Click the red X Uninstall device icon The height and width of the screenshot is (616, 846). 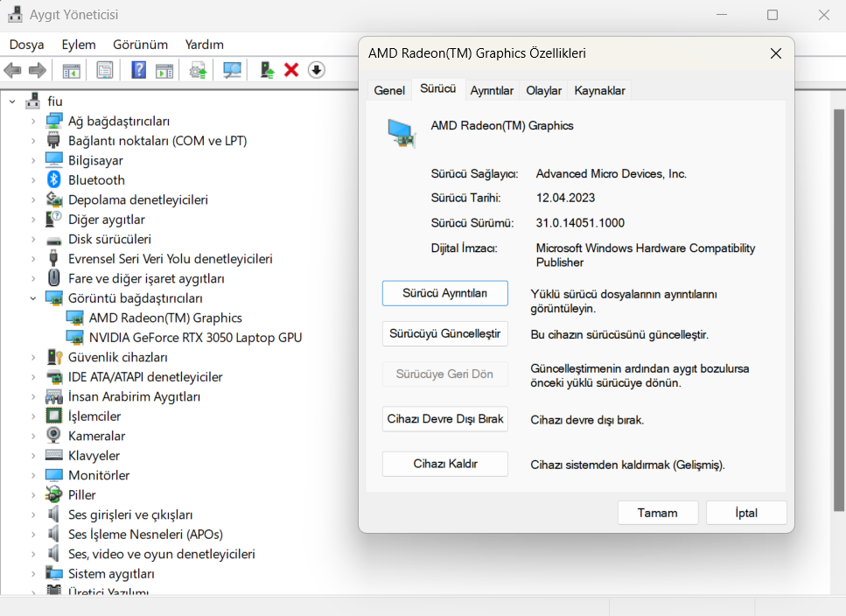point(291,70)
